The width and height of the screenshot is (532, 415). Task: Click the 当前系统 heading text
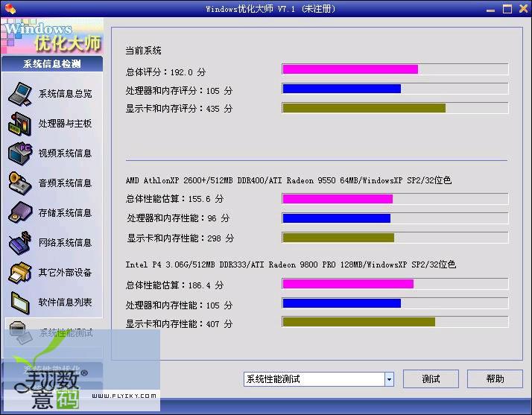tap(144, 51)
